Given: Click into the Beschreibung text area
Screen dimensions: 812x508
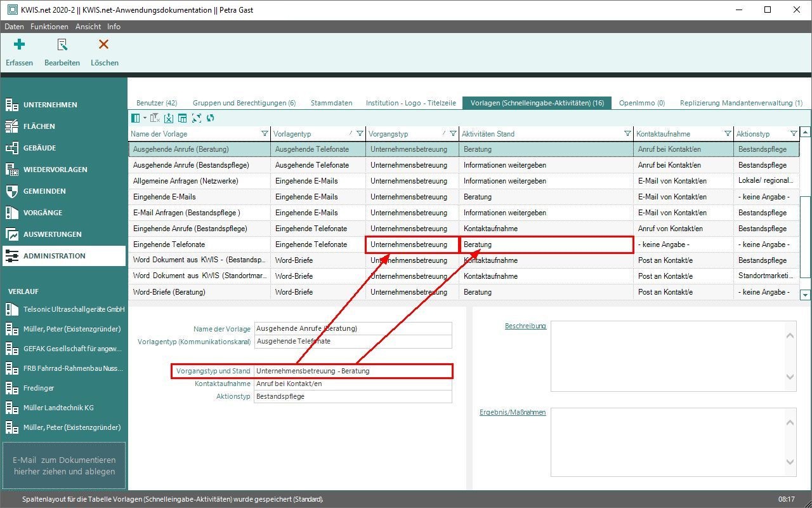Looking at the screenshot, I should coord(673,356).
